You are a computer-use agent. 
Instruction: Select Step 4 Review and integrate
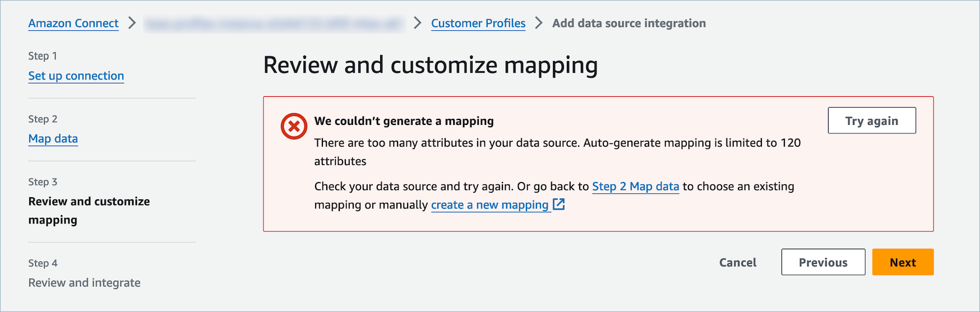(x=84, y=282)
